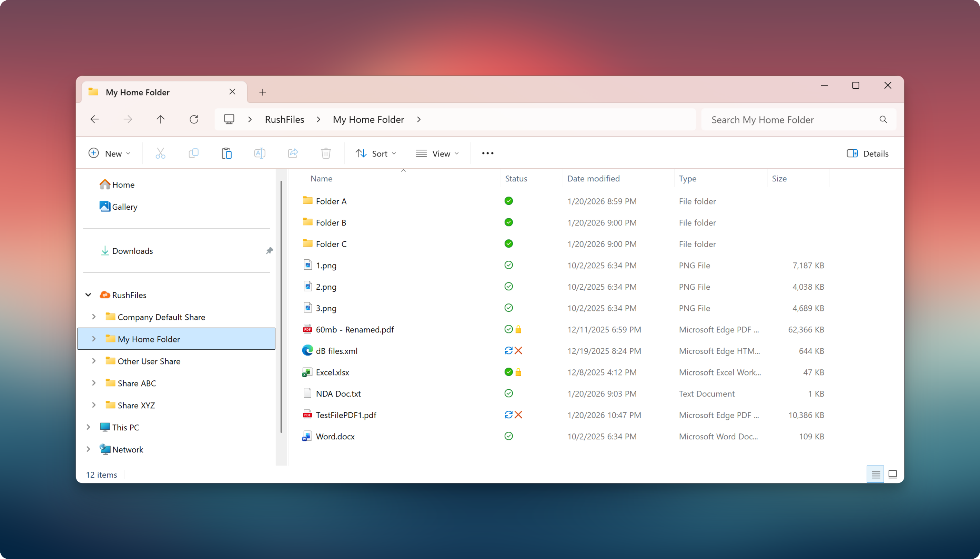Click the Copy icon in toolbar
Screen dimensions: 980x559
pyautogui.click(x=193, y=153)
